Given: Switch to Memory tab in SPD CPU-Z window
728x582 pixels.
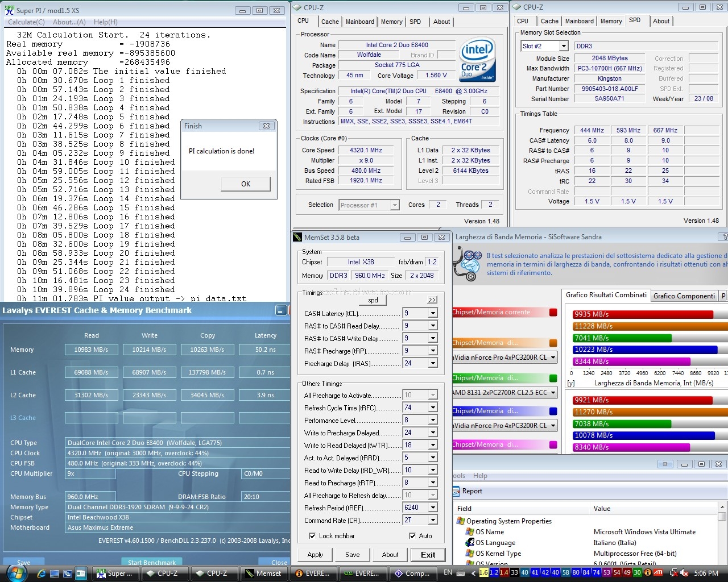Looking at the screenshot, I should (x=611, y=22).
